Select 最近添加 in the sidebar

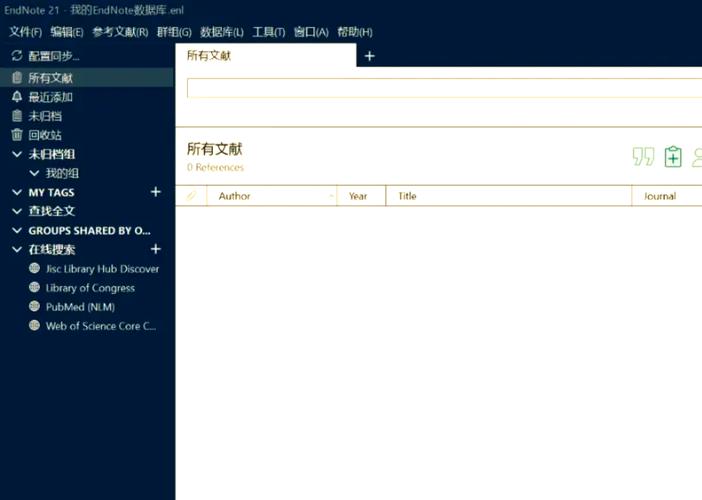[51, 97]
